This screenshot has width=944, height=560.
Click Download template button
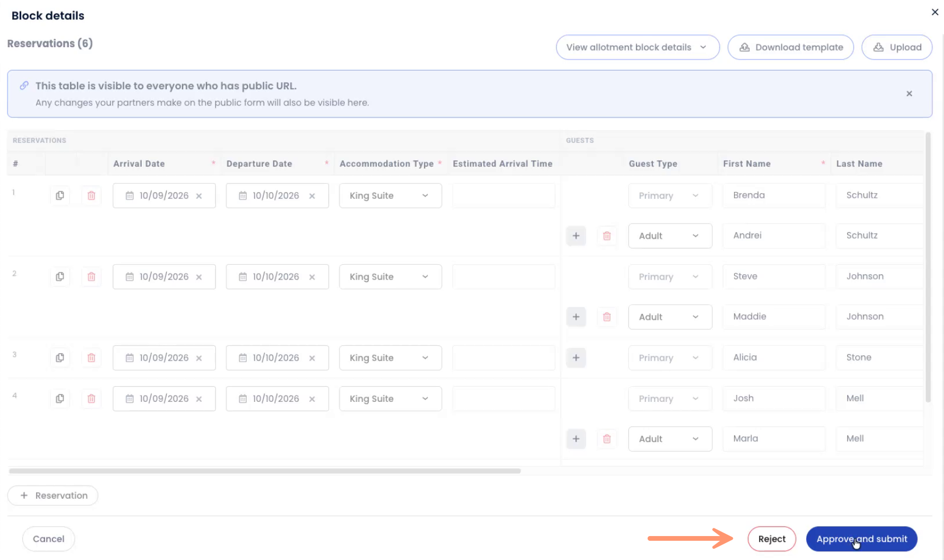point(791,47)
